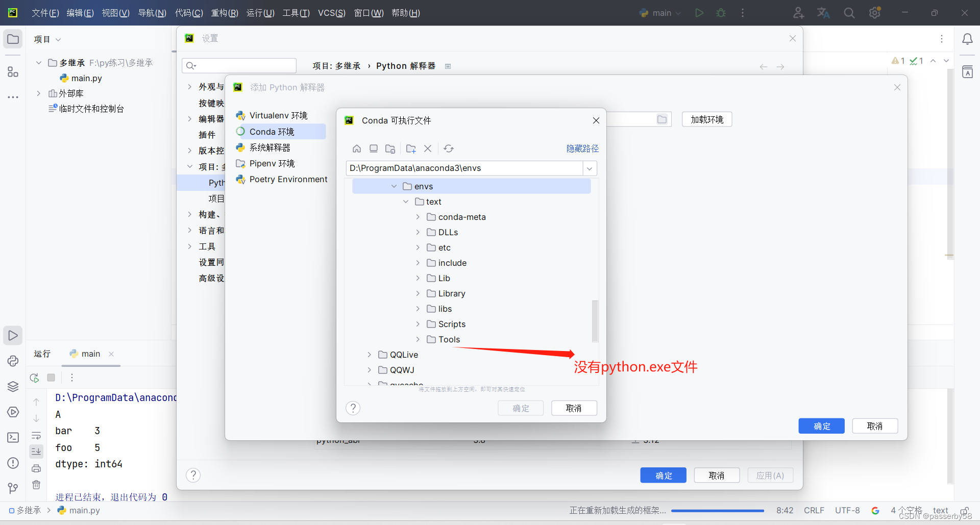Click Stop icon in Run panel
This screenshot has width=980, height=525.
click(x=51, y=378)
